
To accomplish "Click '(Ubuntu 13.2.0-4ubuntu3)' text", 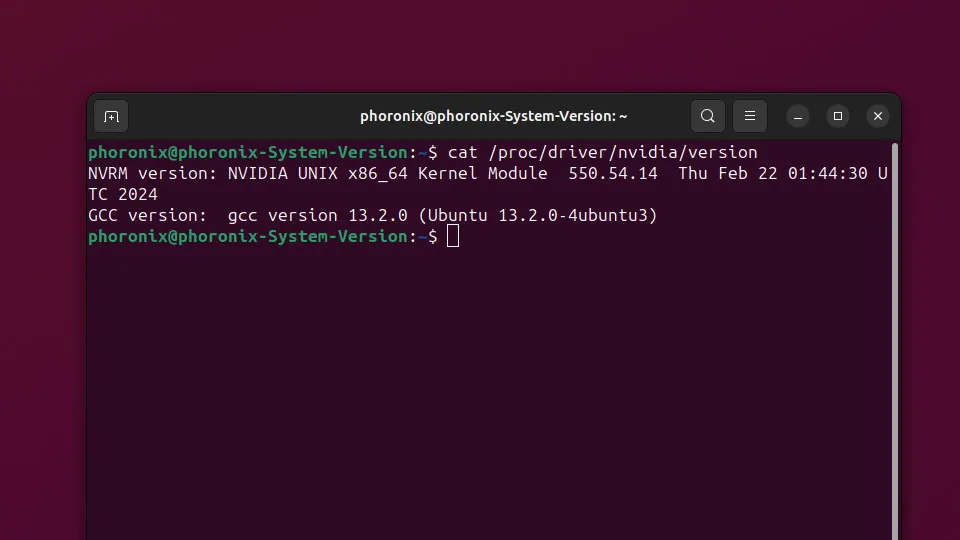I will 537,215.
